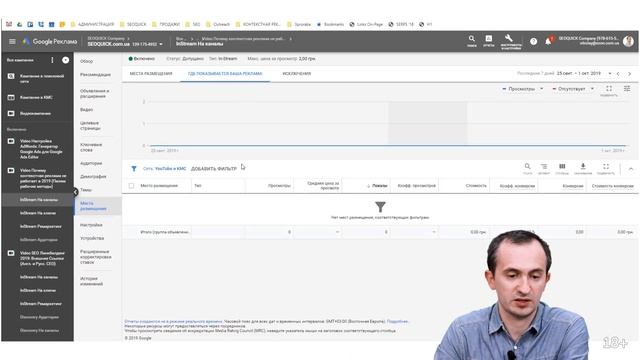The height and width of the screenshot is (360, 640).
Task: Sort by the Стоимость column header
Action: 476,186
